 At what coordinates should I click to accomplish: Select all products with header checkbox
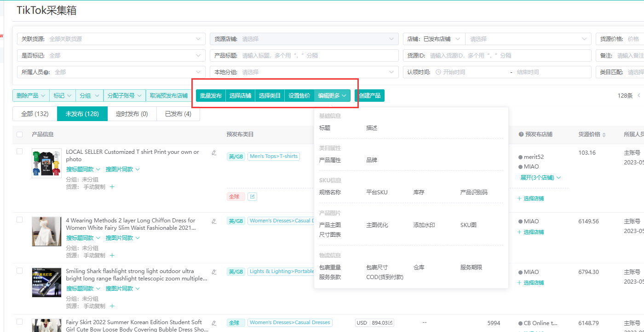click(x=19, y=134)
